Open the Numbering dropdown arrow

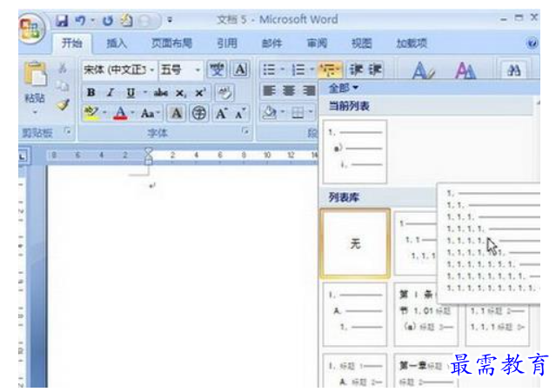311,70
